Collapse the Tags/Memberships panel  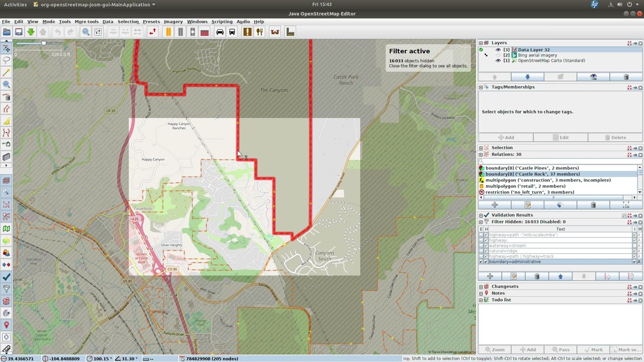pos(480,87)
